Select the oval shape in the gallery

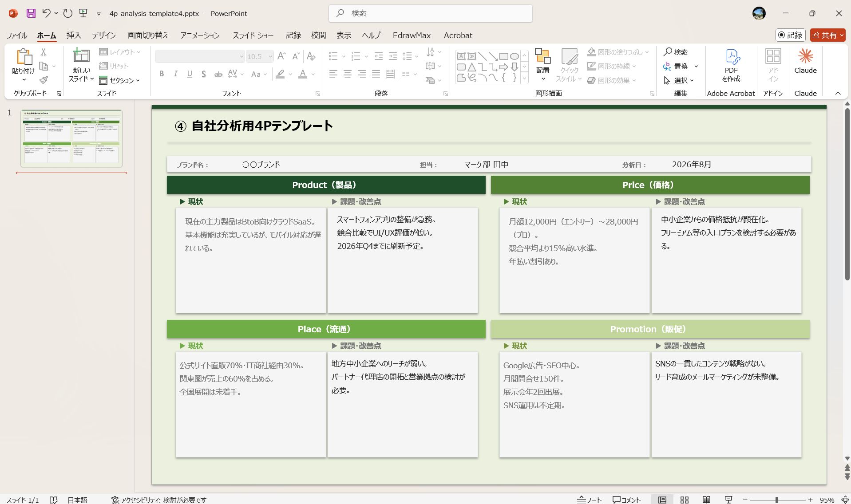coord(514,56)
